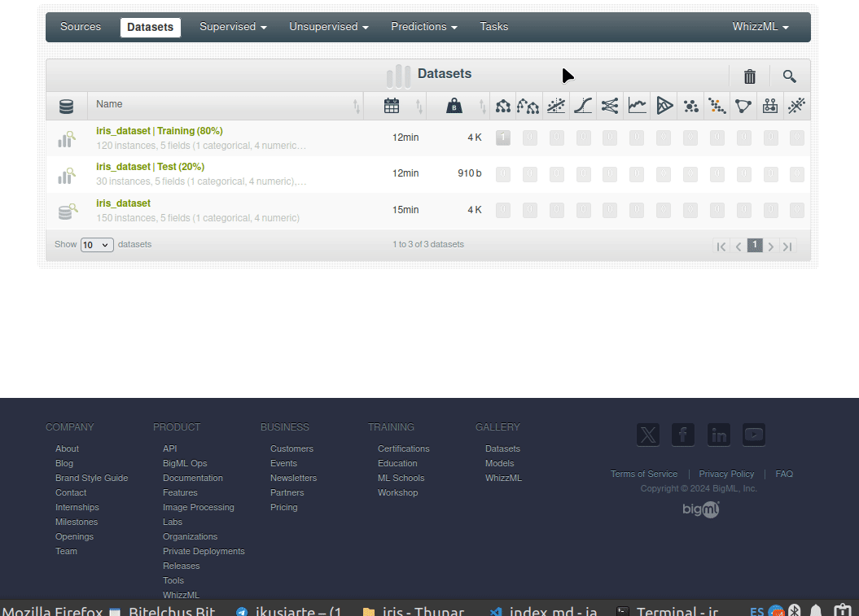Open the iris_dataset | Test (20%) link
This screenshot has width=859, height=616.
tap(150, 167)
